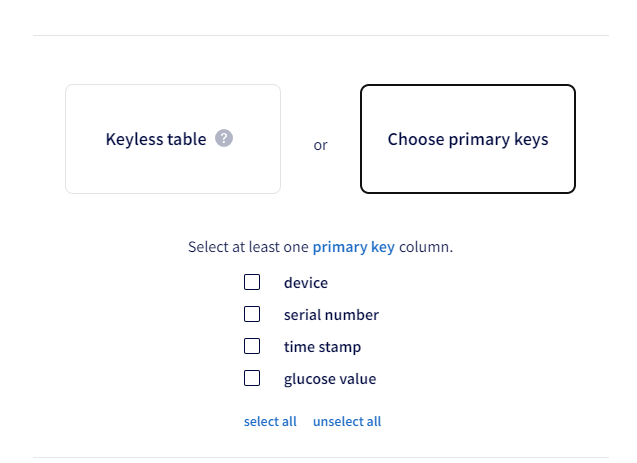Click the help icon beside Keyless table

[224, 139]
